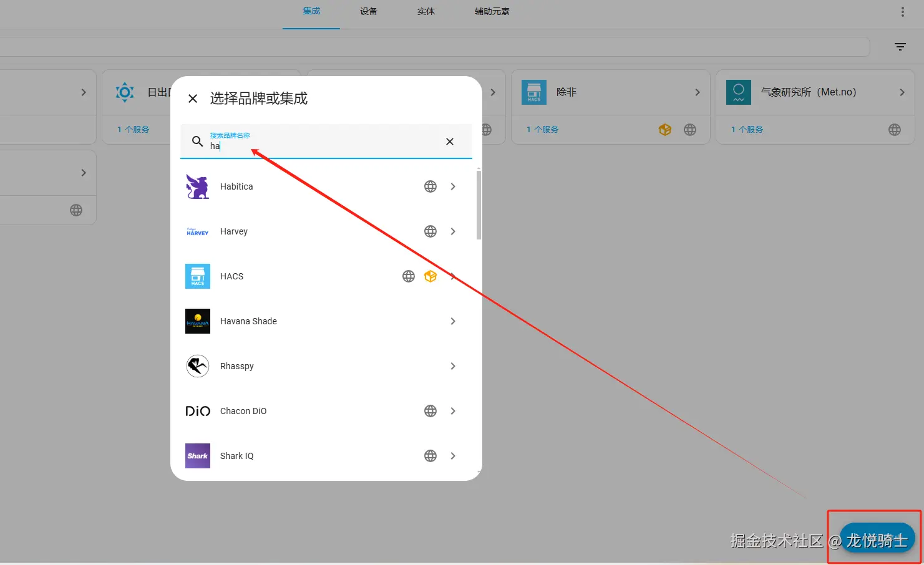Screen dimensions: 924x565
Task: Select the Havana Shade name
Action: point(248,321)
